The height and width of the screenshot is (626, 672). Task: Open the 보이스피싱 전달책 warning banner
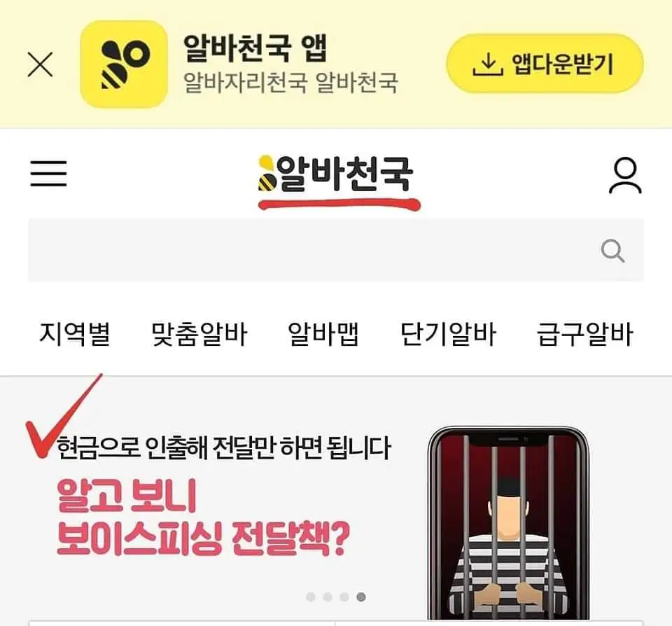[x=336, y=499]
